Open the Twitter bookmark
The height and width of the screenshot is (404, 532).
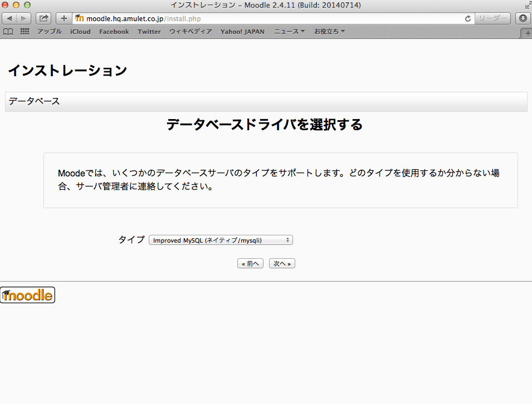pos(149,32)
